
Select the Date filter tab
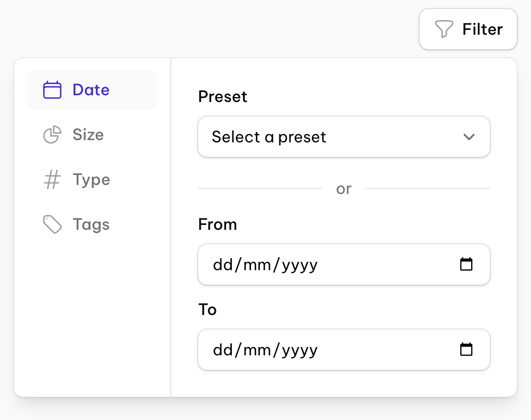coord(92,90)
